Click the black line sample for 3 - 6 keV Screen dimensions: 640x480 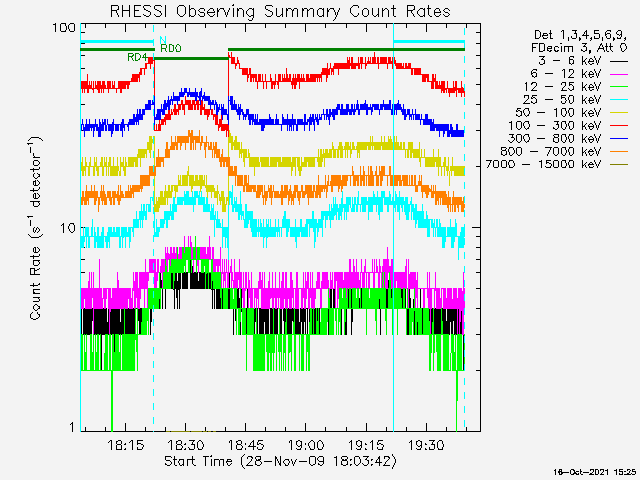click(619, 61)
